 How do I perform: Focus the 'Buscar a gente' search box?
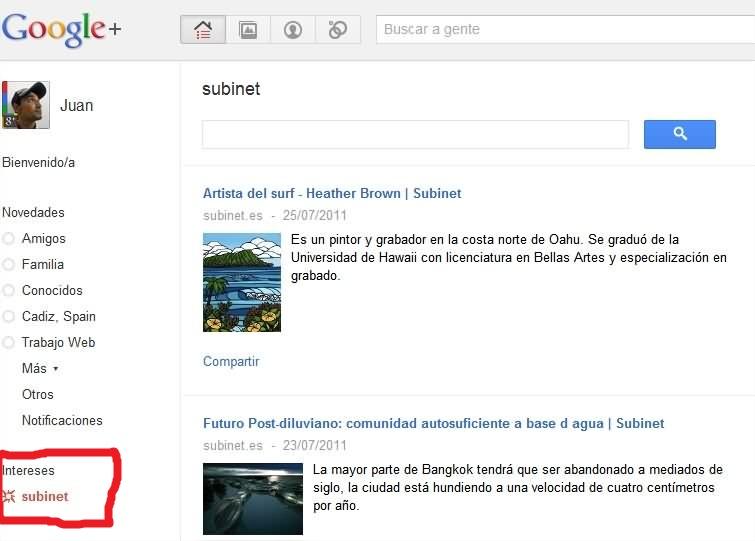pos(565,29)
